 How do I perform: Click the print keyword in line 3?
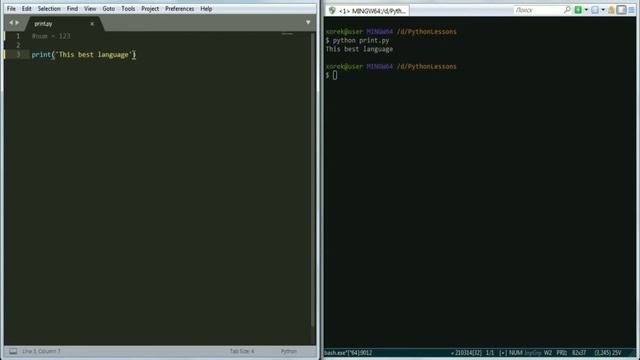[41, 55]
